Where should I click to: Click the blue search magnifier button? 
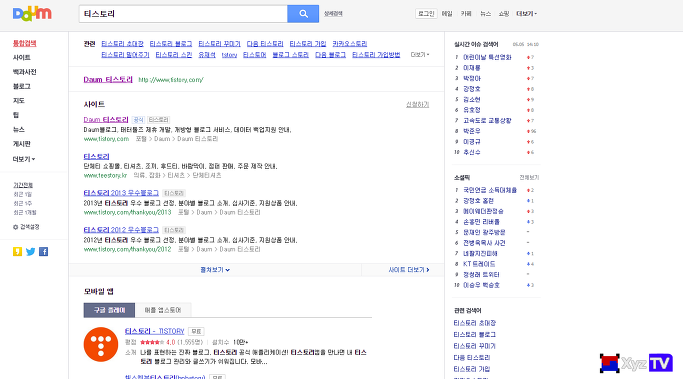303,14
